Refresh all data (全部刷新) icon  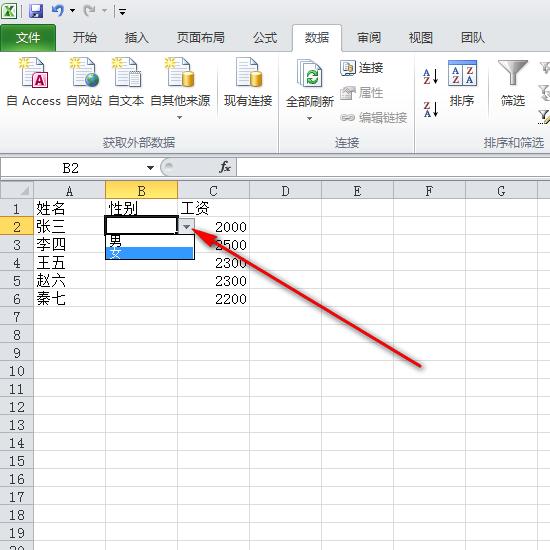310,73
